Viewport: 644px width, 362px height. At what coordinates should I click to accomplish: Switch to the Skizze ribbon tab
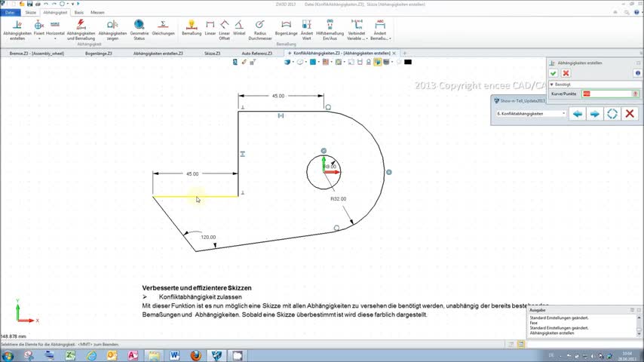(31, 12)
